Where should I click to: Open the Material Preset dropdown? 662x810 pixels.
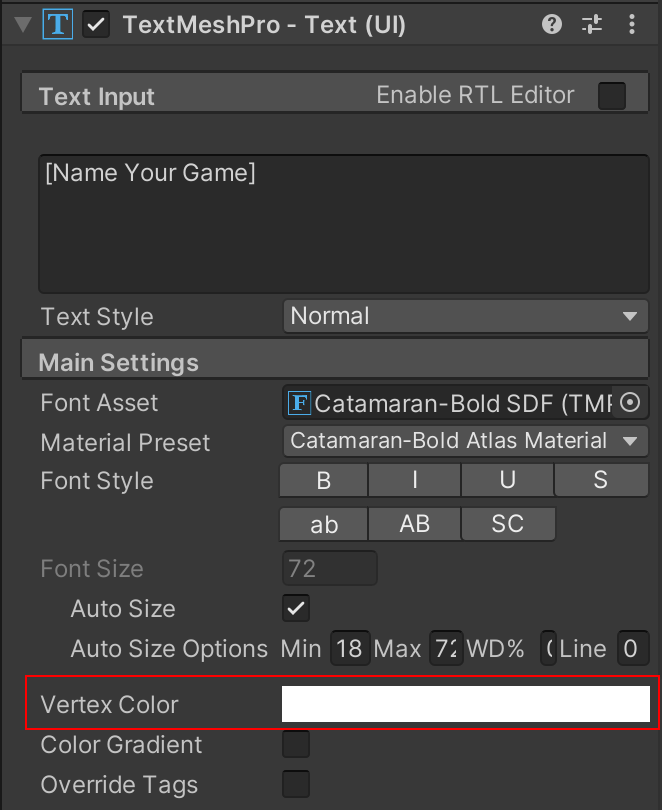[465, 441]
